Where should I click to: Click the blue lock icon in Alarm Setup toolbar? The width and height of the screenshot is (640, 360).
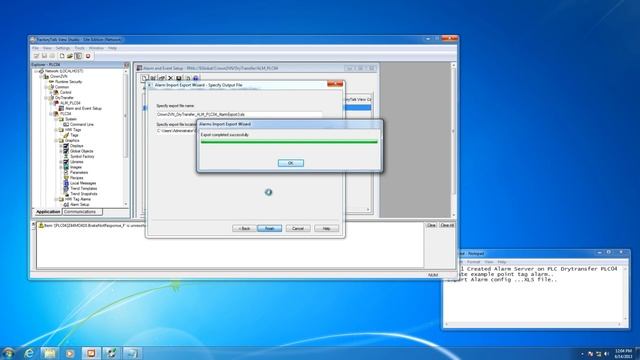pos(196,78)
